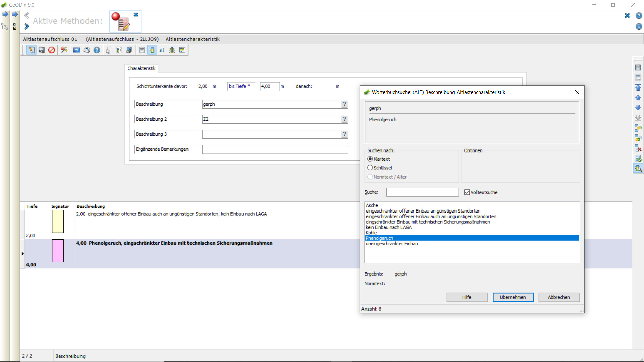Open dictionary lookup for Beschreibung 3 field

344,134
